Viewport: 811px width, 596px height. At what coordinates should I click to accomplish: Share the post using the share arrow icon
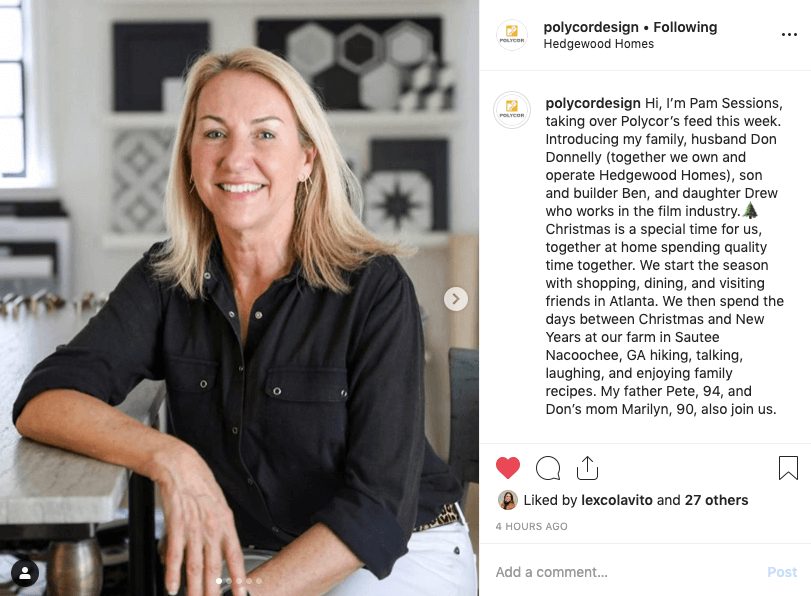[x=587, y=468]
